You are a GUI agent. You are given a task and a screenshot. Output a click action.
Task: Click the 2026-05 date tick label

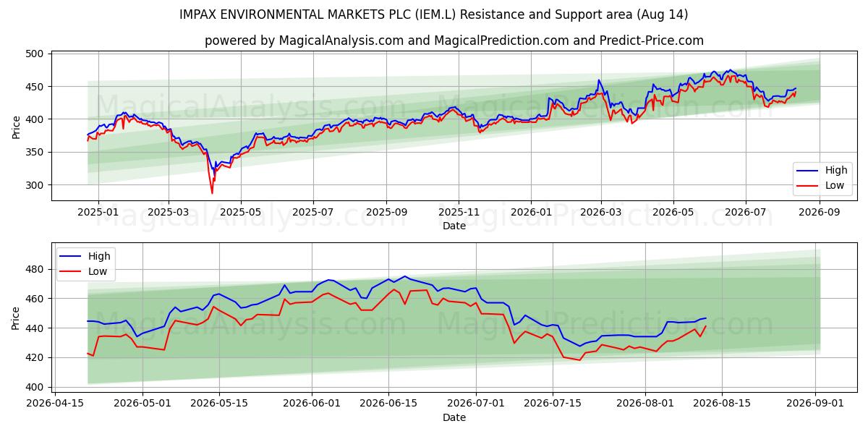[673, 212]
